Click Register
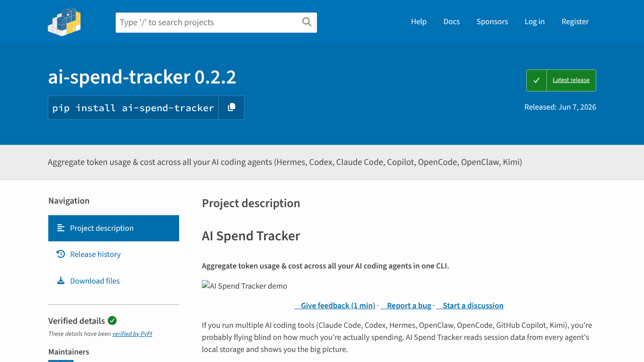 tap(575, 22)
